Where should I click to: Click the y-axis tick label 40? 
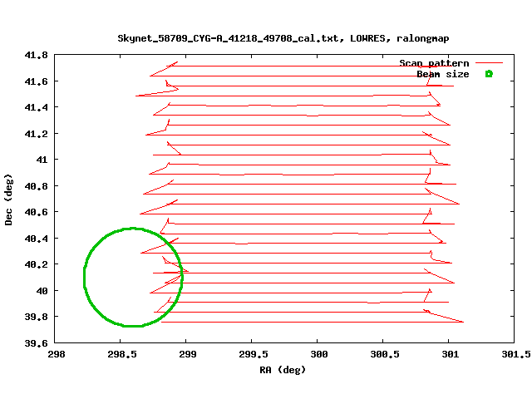click(42, 291)
